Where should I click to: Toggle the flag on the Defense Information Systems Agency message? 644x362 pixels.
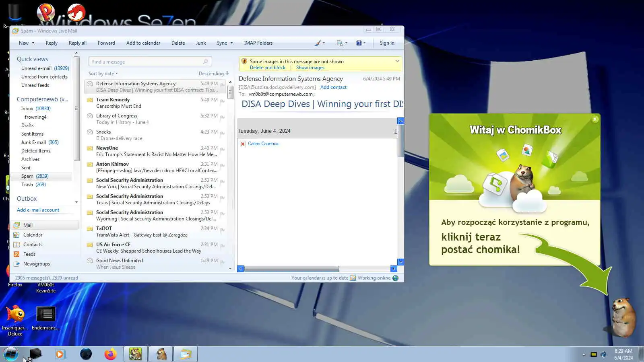tap(222, 85)
